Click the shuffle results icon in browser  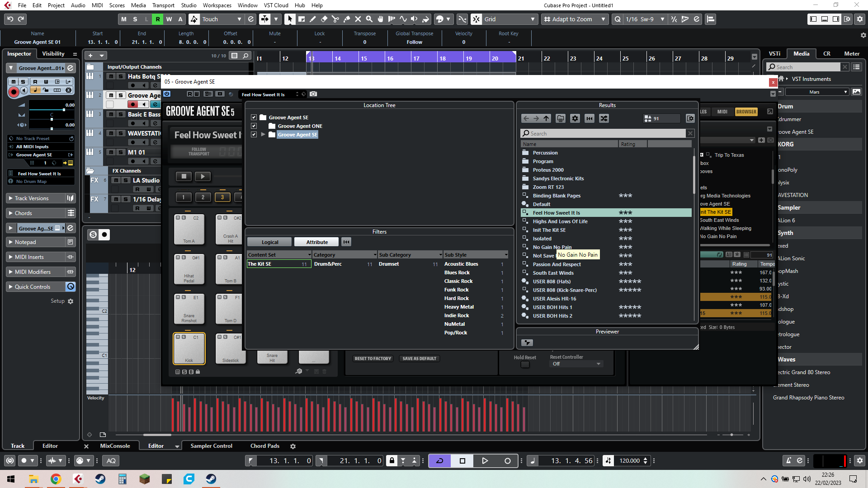pos(604,118)
